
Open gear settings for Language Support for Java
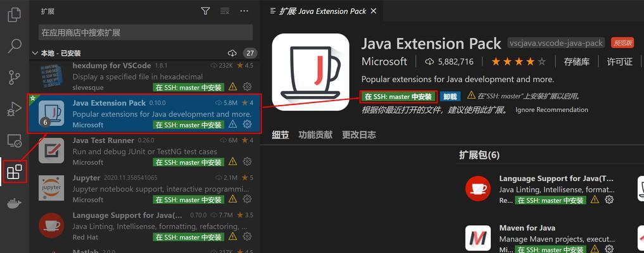point(247,237)
